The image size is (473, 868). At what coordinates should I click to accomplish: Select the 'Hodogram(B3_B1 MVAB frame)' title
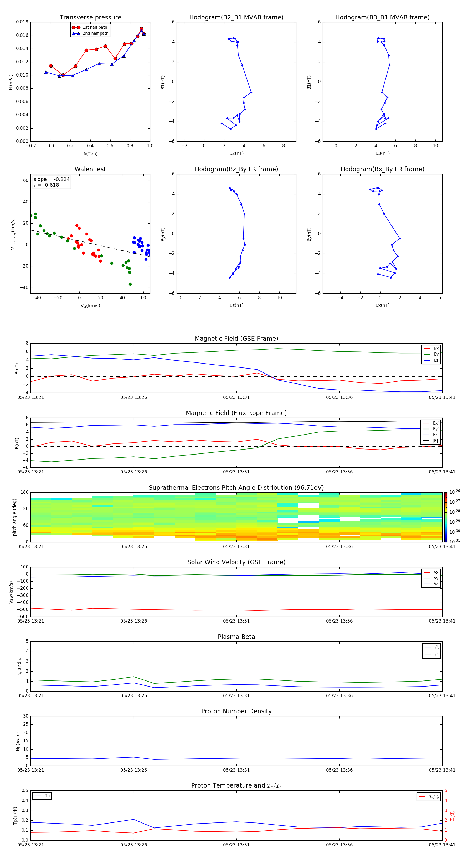click(x=382, y=18)
